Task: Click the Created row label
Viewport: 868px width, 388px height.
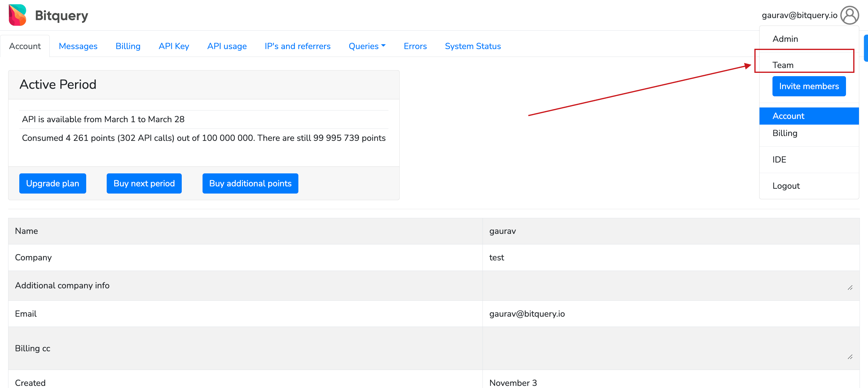Action: click(x=30, y=383)
